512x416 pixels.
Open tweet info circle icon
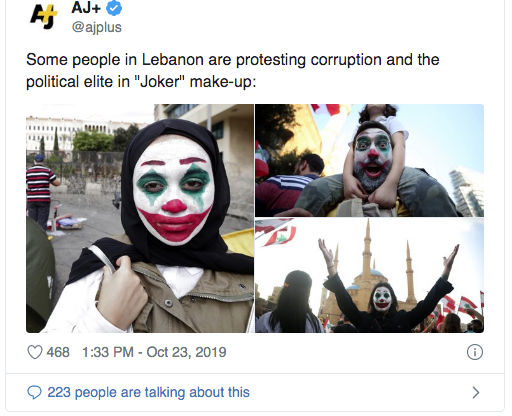coord(475,352)
